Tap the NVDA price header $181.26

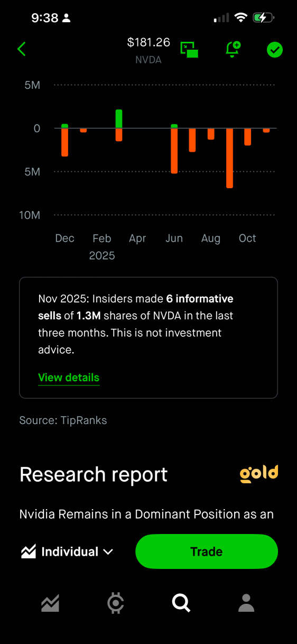[148, 42]
